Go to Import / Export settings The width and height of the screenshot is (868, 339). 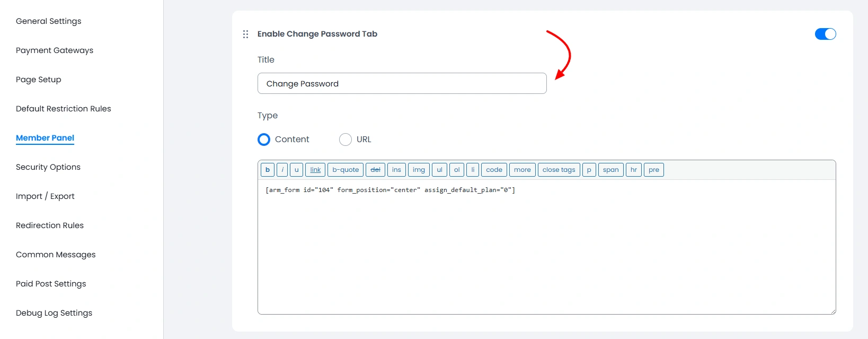coord(45,196)
